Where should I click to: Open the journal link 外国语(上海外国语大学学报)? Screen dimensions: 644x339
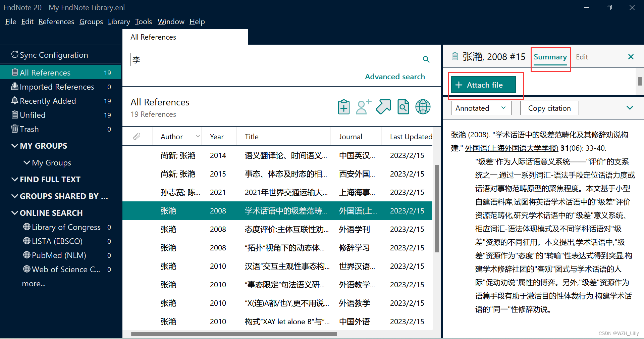[512, 148]
